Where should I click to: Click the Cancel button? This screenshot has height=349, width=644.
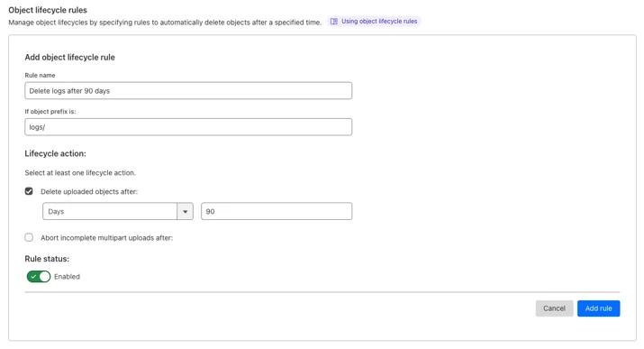(x=554, y=308)
